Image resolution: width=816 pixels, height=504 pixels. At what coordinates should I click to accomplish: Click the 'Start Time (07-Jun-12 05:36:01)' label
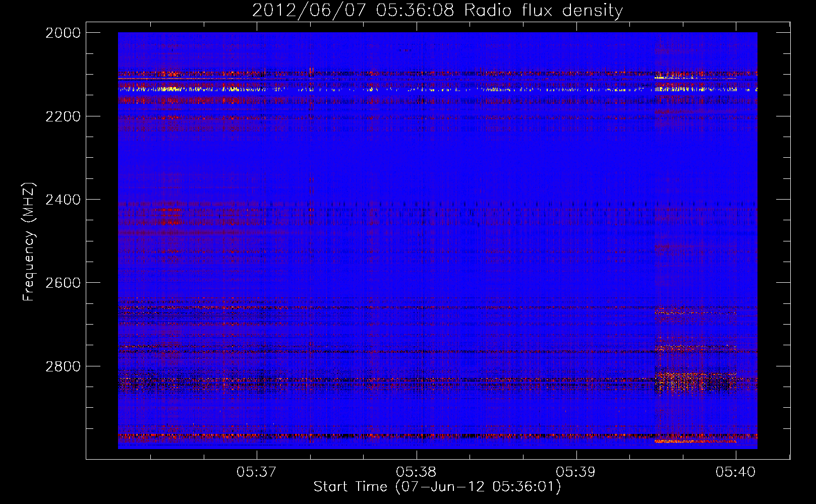(x=437, y=487)
